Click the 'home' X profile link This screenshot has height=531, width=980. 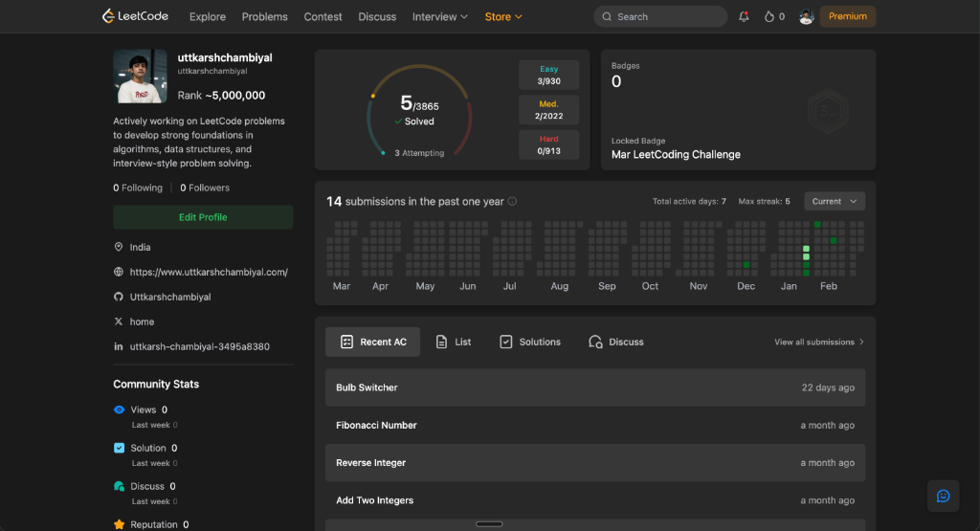coord(142,321)
